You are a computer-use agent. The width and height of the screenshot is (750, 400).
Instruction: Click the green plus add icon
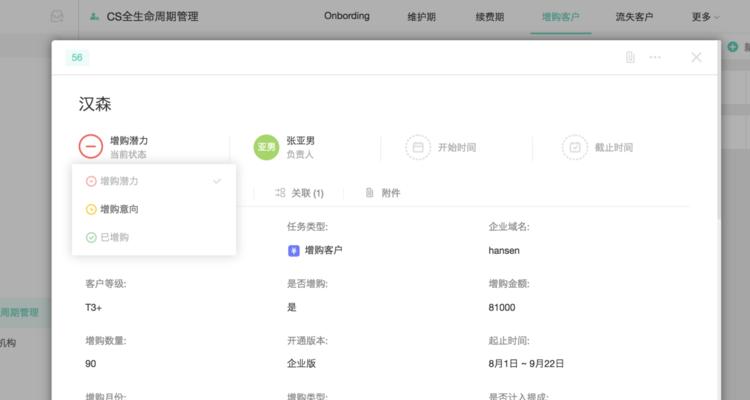732,46
